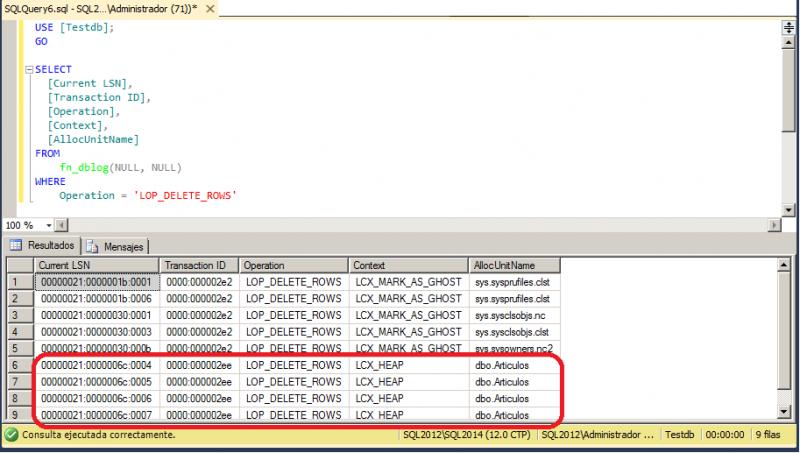
Task: Place cursor on the fn_dblog line
Action: click(120, 167)
